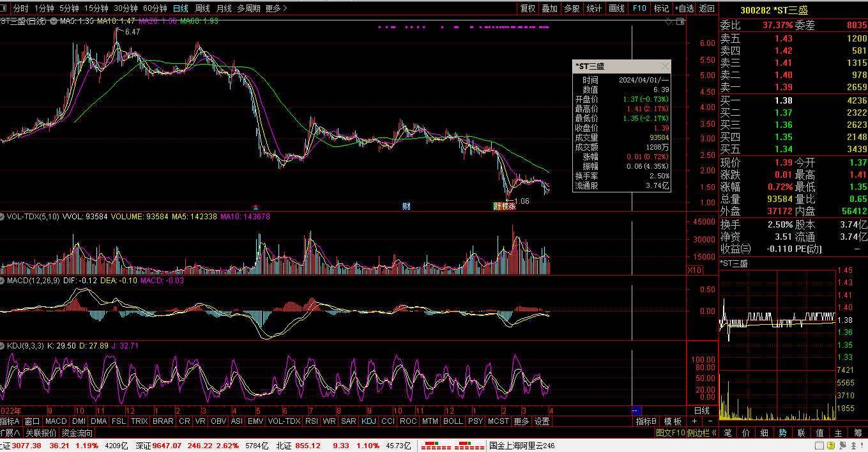
Task: Open the 关联报价 tab
Action: pyautogui.click(x=41, y=433)
